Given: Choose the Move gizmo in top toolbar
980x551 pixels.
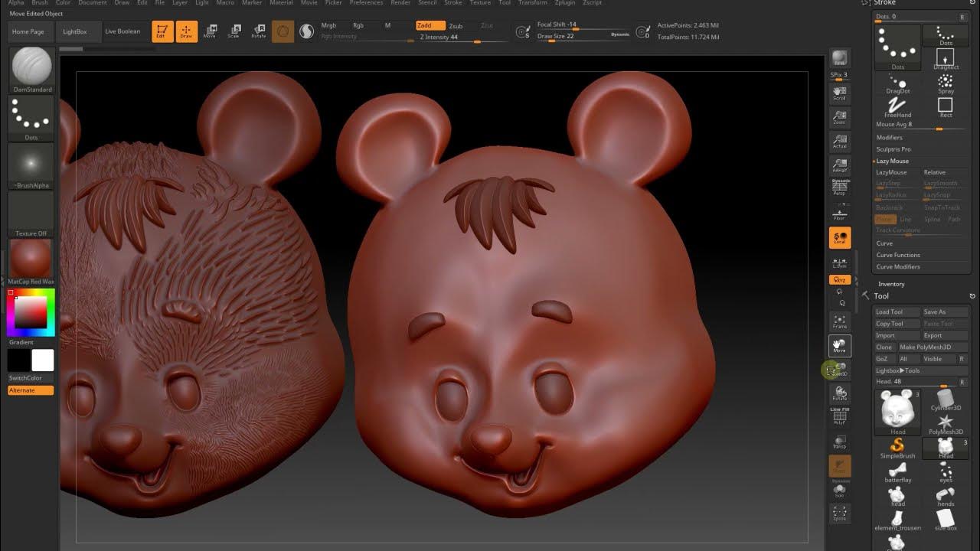Looking at the screenshot, I should [210, 31].
